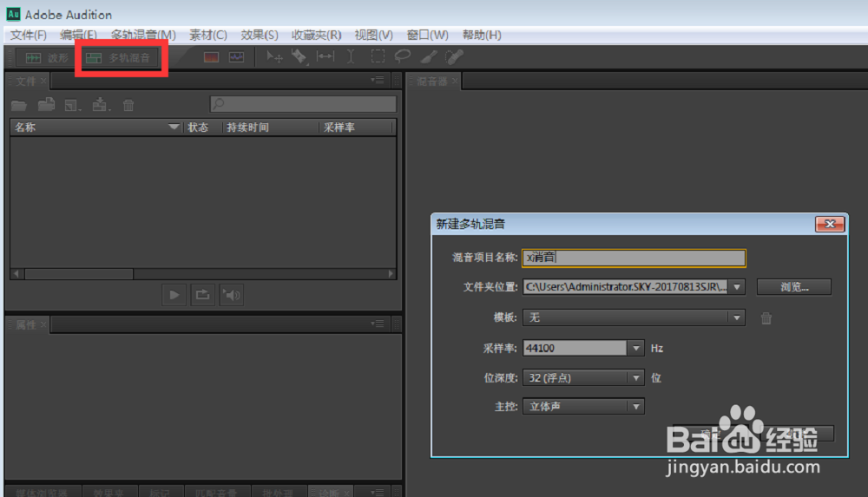The width and height of the screenshot is (868, 497).
Task: Open the 收藏夹(R) menu
Action: pos(316,35)
